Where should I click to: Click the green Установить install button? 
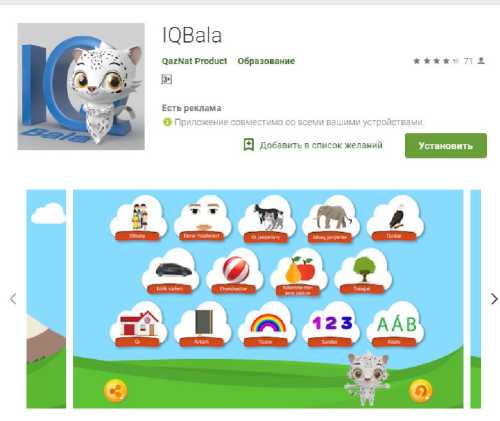(446, 146)
